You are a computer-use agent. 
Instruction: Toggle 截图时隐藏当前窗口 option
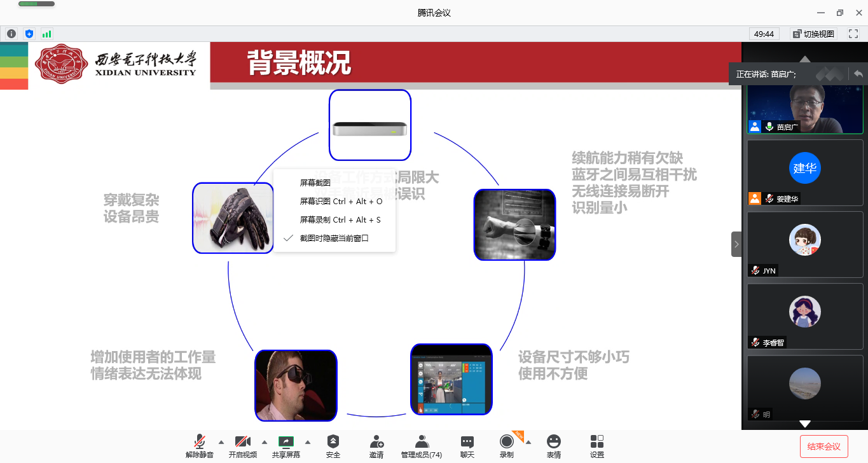334,238
